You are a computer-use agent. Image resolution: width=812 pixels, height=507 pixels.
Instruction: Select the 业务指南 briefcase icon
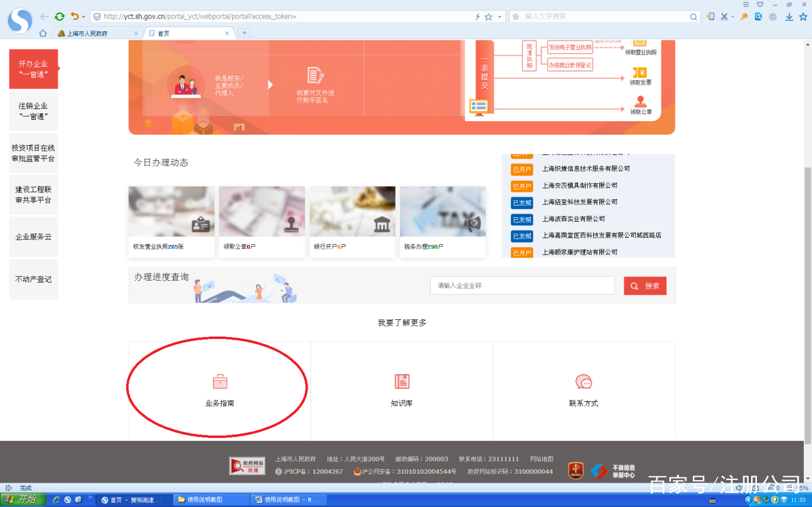click(x=220, y=381)
